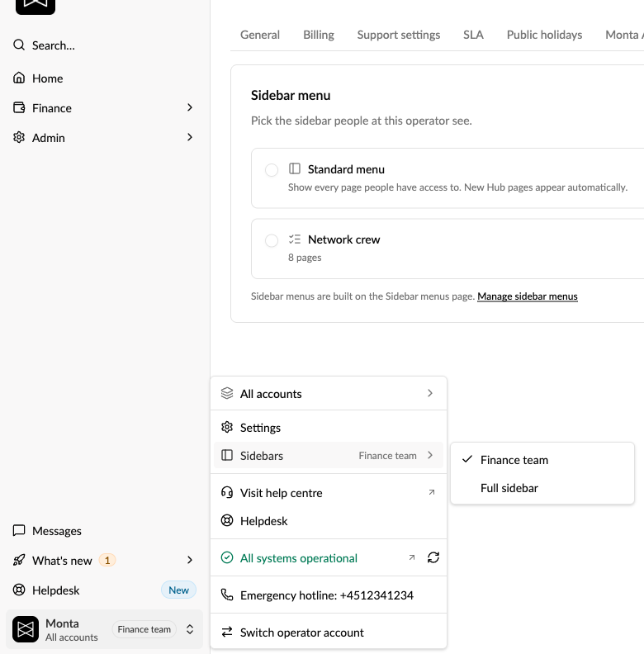Click the Search field in sidebar
The height and width of the screenshot is (654, 644).
[104, 45]
